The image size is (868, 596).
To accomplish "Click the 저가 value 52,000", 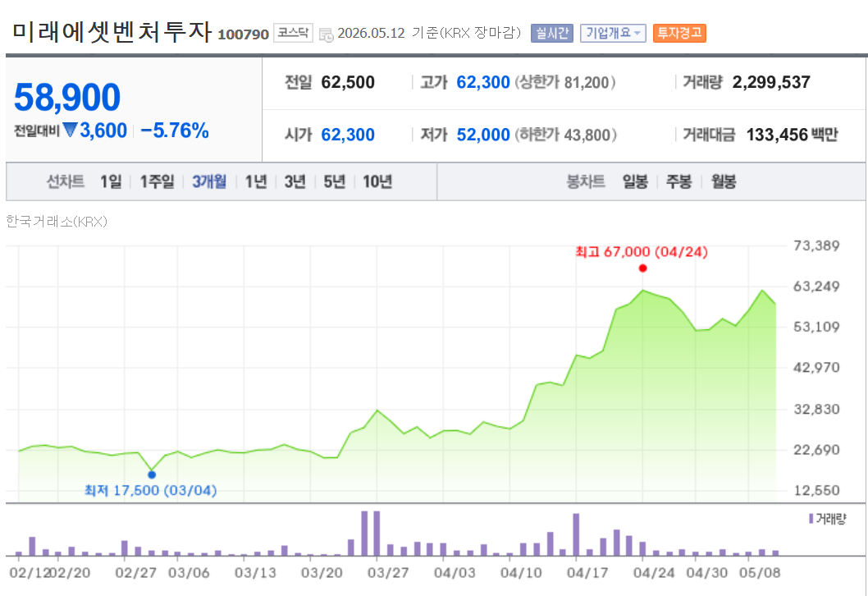I will (482, 135).
